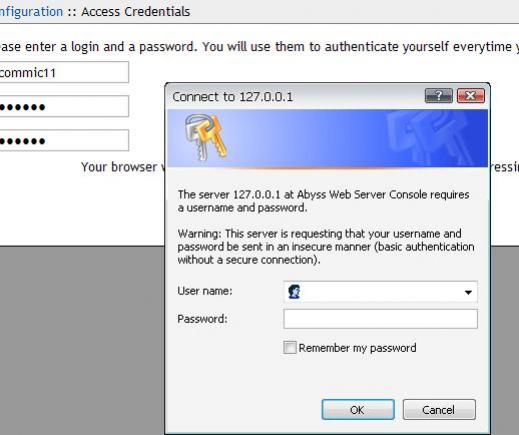Click the user avatar icon in User name field
Screen dimensions: 519x435
click(x=294, y=292)
